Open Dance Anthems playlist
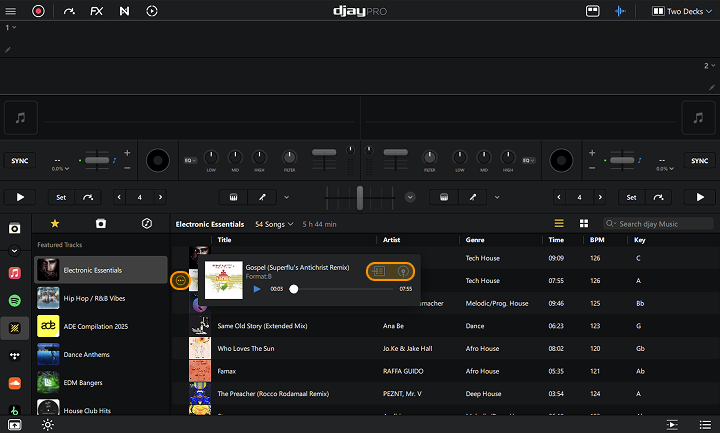 101,354
